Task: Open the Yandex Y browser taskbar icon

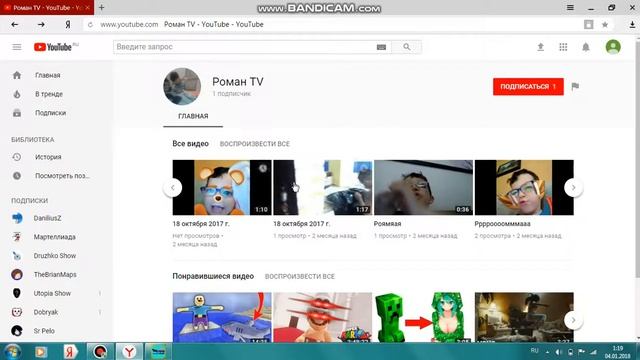Action: (x=129, y=351)
